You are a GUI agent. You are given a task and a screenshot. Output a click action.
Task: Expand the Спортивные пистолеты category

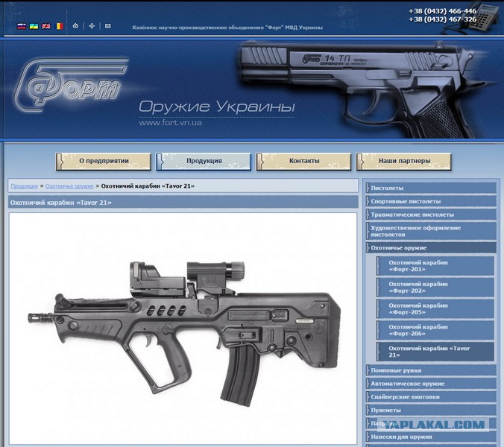coord(431,201)
